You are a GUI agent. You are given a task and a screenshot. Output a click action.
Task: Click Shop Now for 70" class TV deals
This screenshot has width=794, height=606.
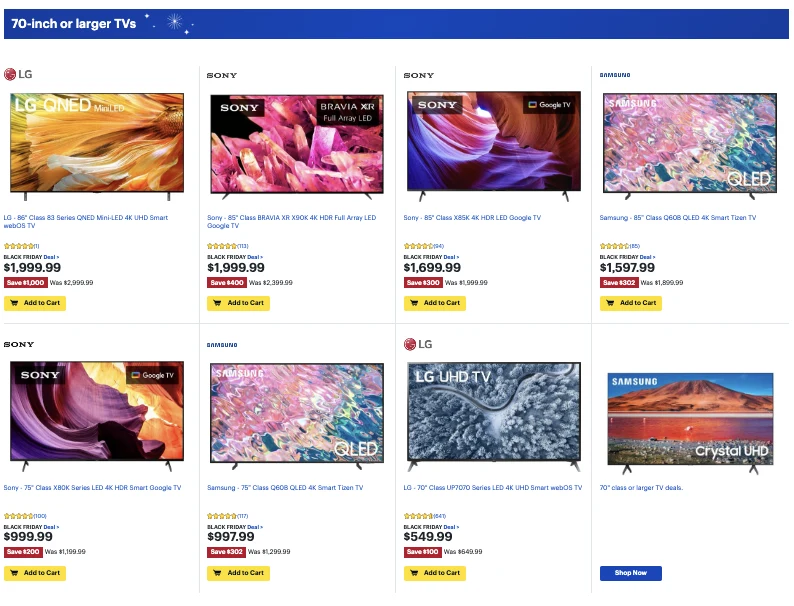point(631,573)
